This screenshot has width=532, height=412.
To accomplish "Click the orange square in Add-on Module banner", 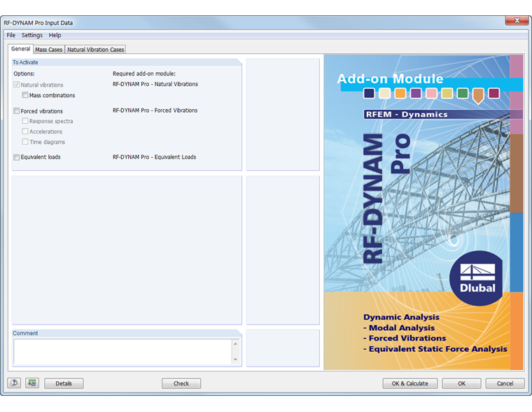I will (x=400, y=93).
